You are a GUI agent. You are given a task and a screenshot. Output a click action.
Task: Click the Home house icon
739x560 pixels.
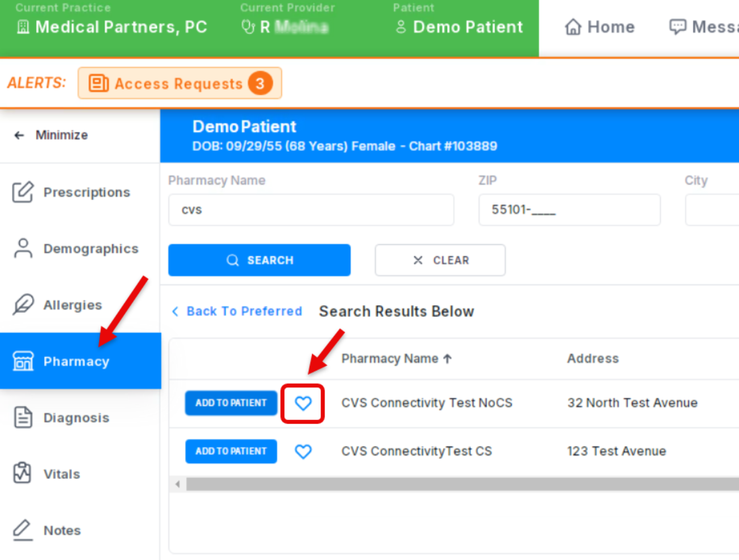[573, 27]
